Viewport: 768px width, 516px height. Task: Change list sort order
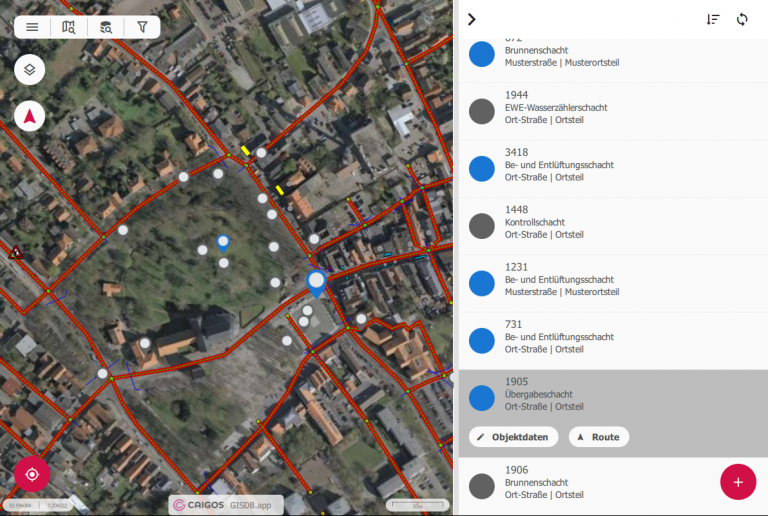coord(713,20)
